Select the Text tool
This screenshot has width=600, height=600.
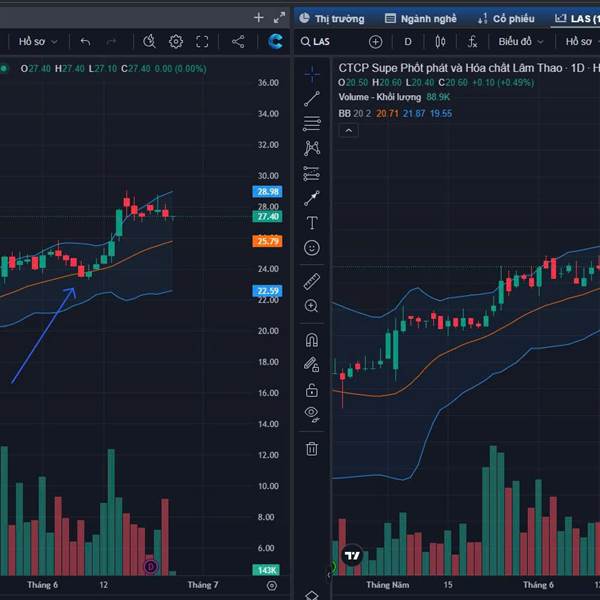[x=312, y=223]
